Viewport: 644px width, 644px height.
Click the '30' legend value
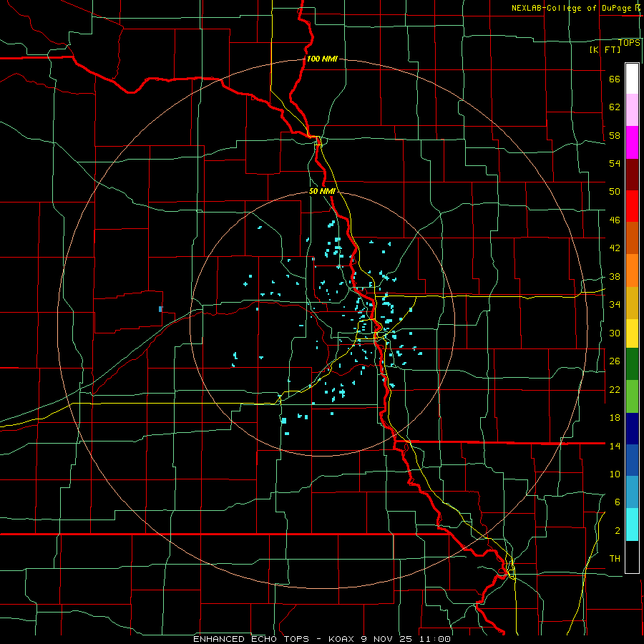click(615, 333)
